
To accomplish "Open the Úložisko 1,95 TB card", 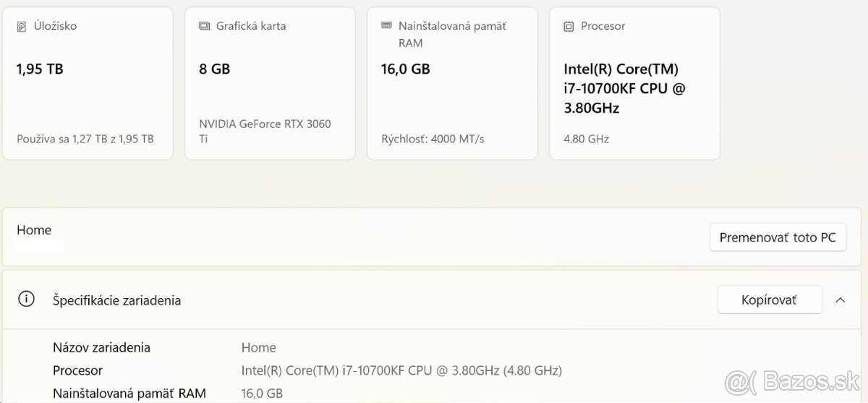I will 88,83.
